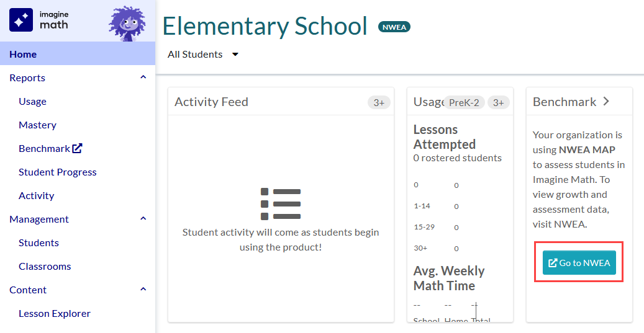
Task: Go to Home in the sidebar
Action: tap(23, 55)
